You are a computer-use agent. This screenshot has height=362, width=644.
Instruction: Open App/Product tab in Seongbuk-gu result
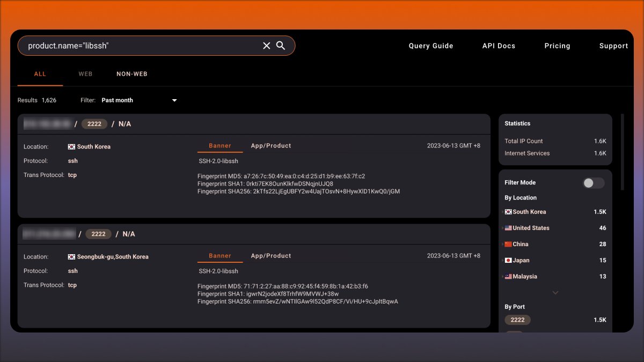coord(271,256)
